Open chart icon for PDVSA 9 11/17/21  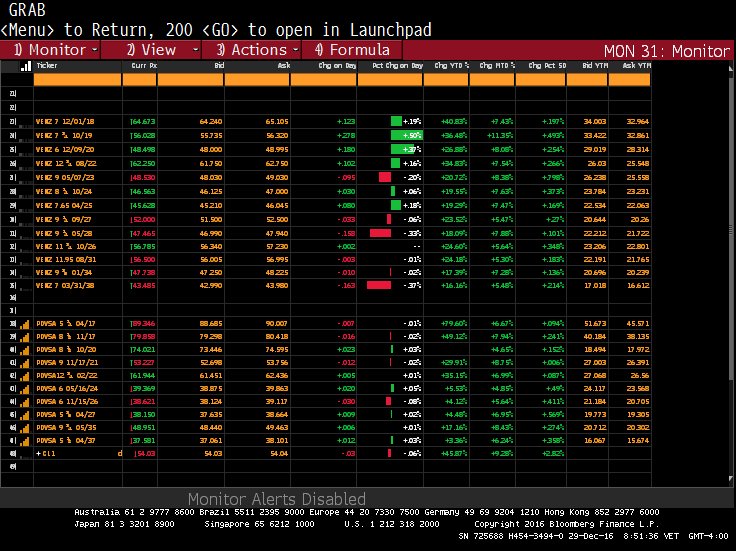pos(25,363)
